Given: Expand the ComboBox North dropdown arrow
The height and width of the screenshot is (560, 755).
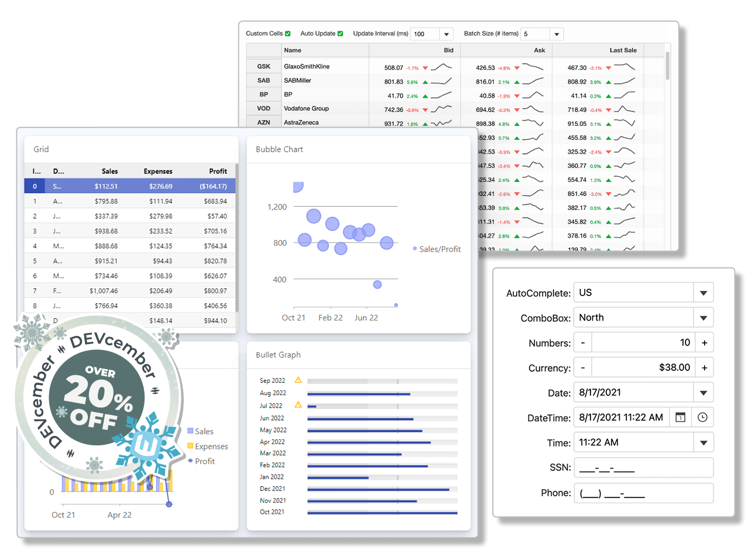Looking at the screenshot, I should tap(703, 318).
